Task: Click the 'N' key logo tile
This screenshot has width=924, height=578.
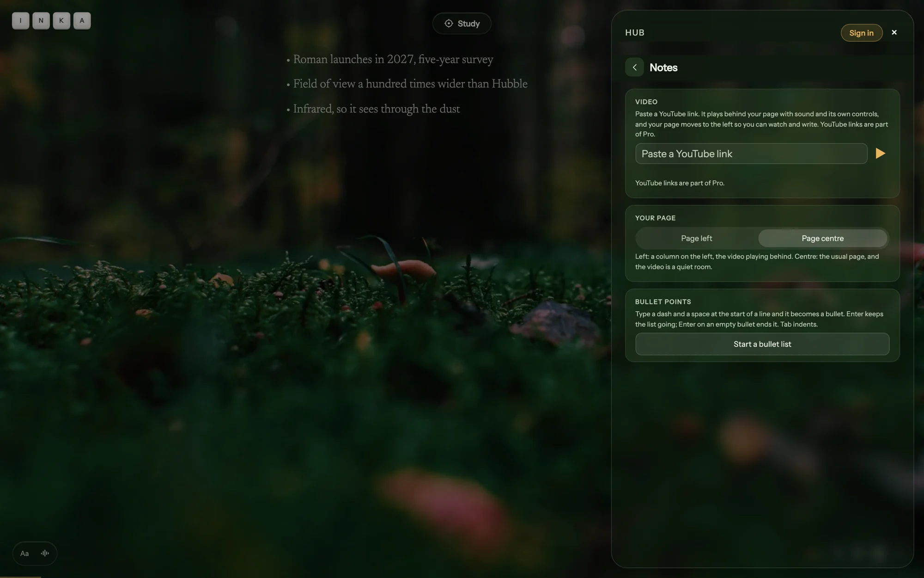Action: 41,20
